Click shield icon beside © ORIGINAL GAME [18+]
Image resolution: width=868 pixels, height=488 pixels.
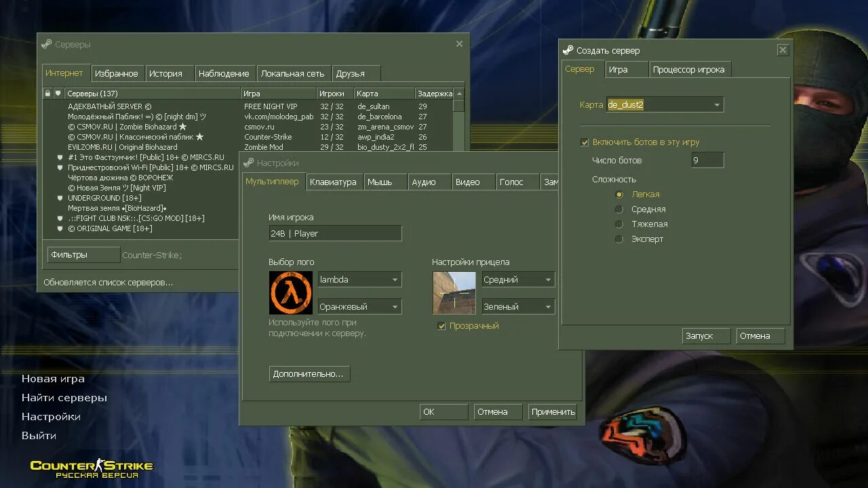60,228
